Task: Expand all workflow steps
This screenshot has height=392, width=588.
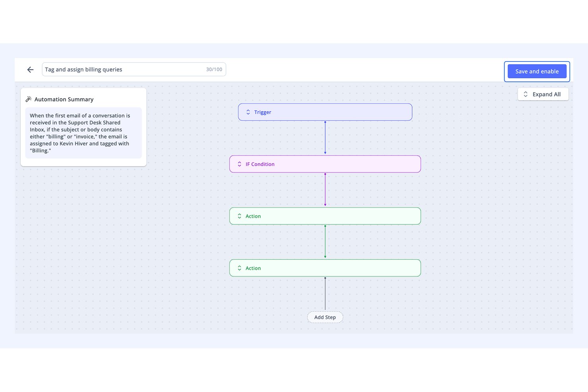Action: click(543, 94)
